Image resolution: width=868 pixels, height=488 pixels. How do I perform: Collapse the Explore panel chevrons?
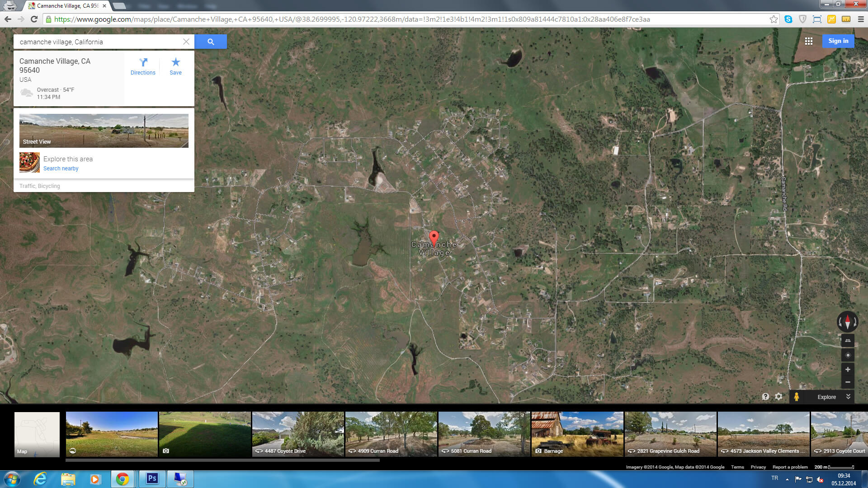pos(848,396)
